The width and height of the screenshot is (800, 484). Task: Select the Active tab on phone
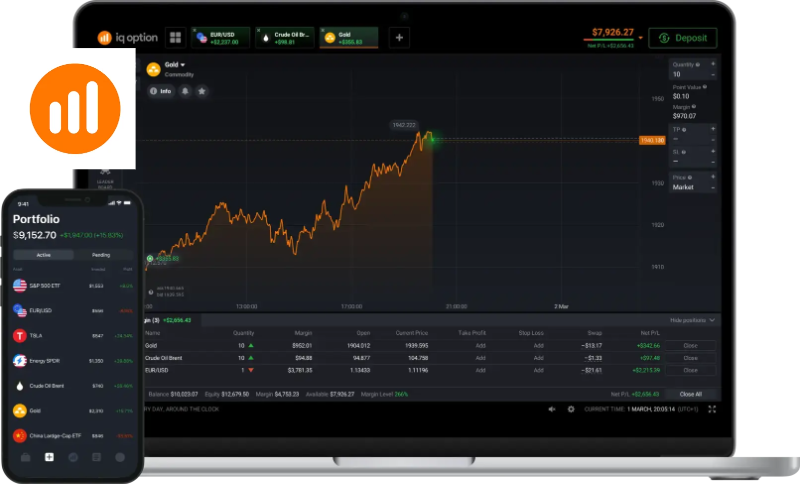point(43,254)
